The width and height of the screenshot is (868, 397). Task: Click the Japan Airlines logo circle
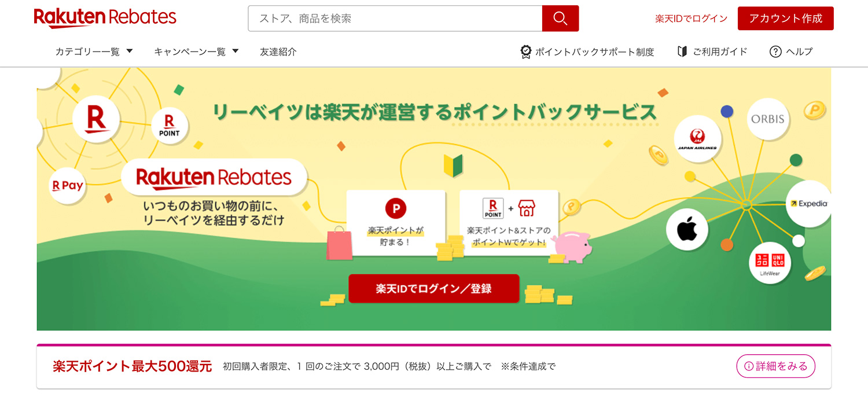click(697, 139)
